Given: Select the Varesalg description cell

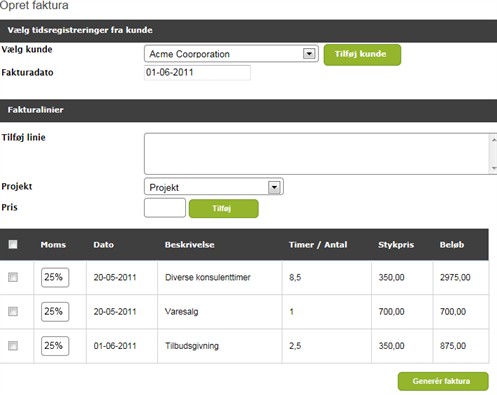Looking at the screenshot, I should click(220, 312).
